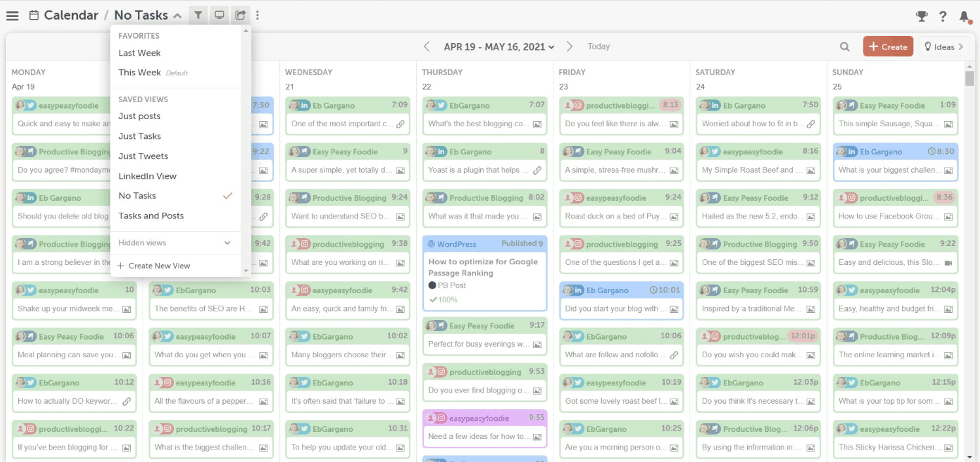
Task: Open the three-dot more options icon
Action: [x=257, y=14]
